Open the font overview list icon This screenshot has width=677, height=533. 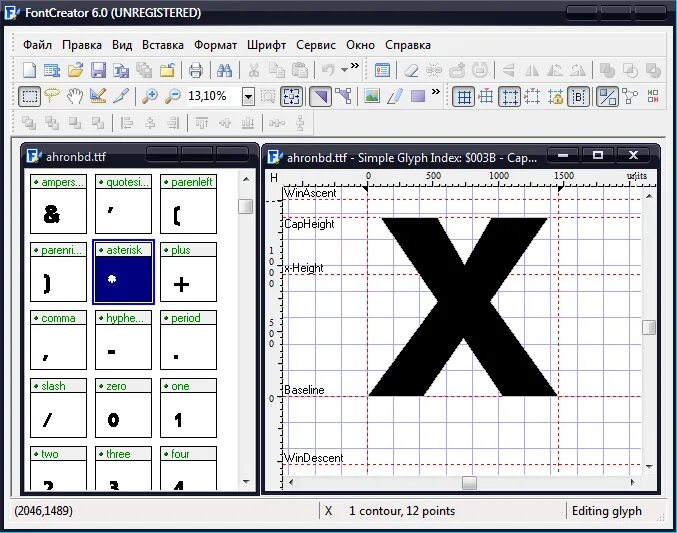pos(52,70)
